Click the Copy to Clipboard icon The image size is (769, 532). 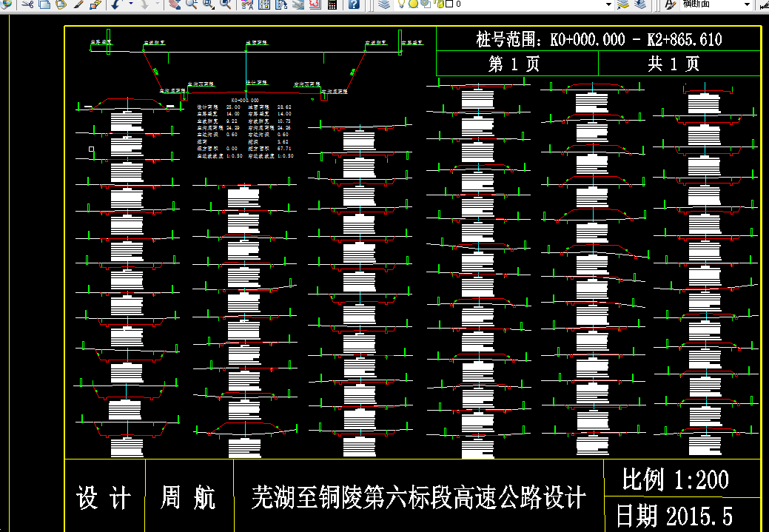(44, 6)
